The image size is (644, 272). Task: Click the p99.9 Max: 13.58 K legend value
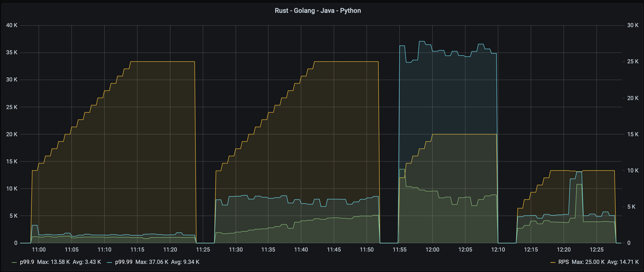(53, 262)
